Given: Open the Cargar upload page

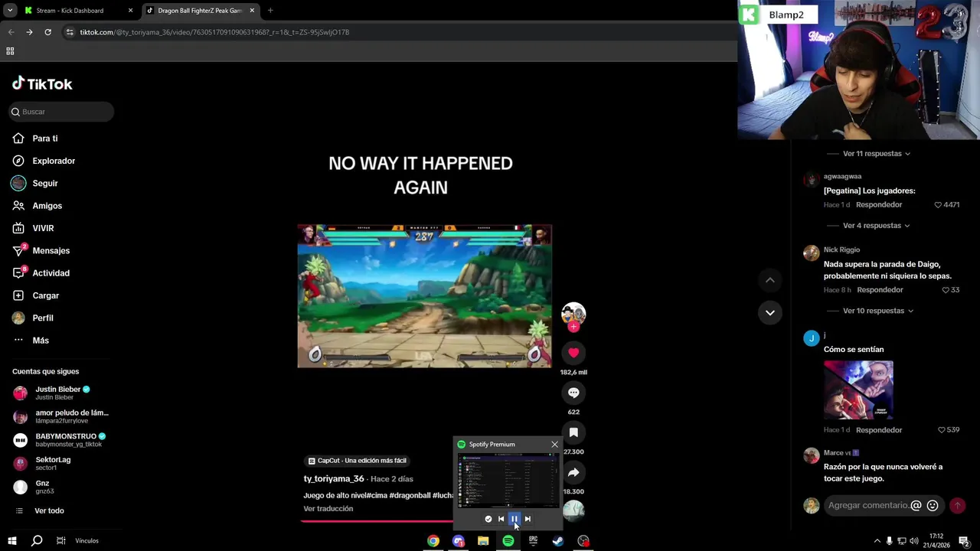Looking at the screenshot, I should click(x=36, y=295).
